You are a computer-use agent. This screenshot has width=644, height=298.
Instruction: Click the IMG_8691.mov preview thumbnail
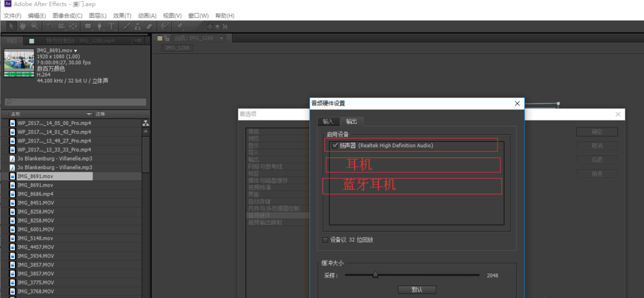[19, 63]
